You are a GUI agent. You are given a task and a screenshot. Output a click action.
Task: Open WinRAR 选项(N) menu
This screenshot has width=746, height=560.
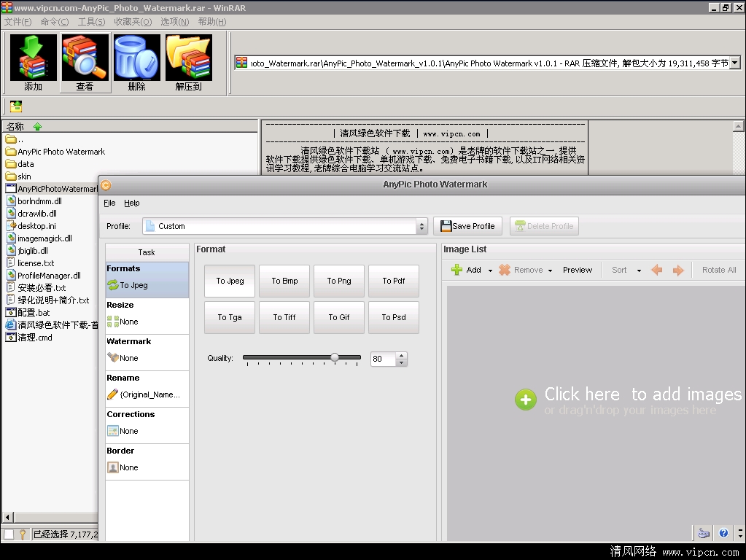click(x=174, y=22)
